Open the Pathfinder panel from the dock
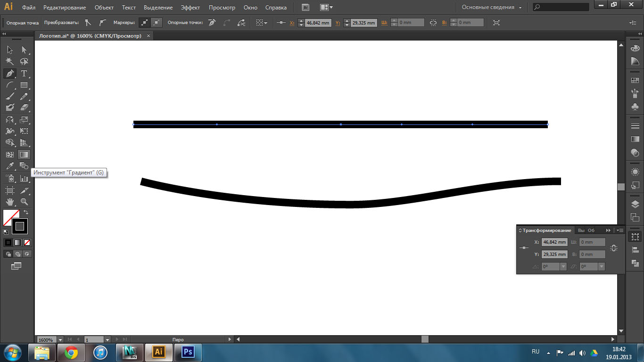This screenshot has height=362, width=644. pos(635,263)
